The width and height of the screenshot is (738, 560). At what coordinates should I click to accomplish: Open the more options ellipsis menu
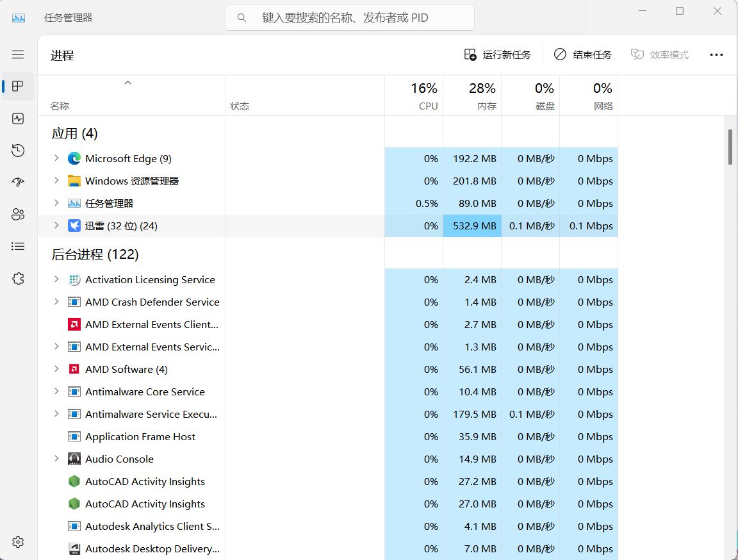coord(716,55)
